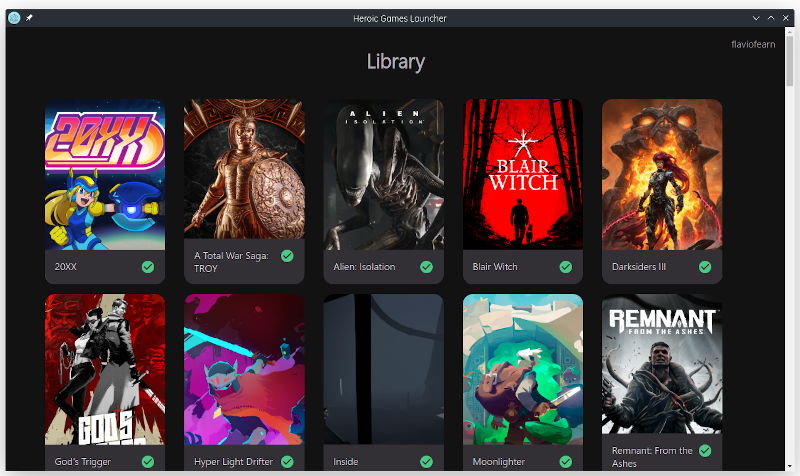Click the "Alien: Isolation" title label

(364, 267)
